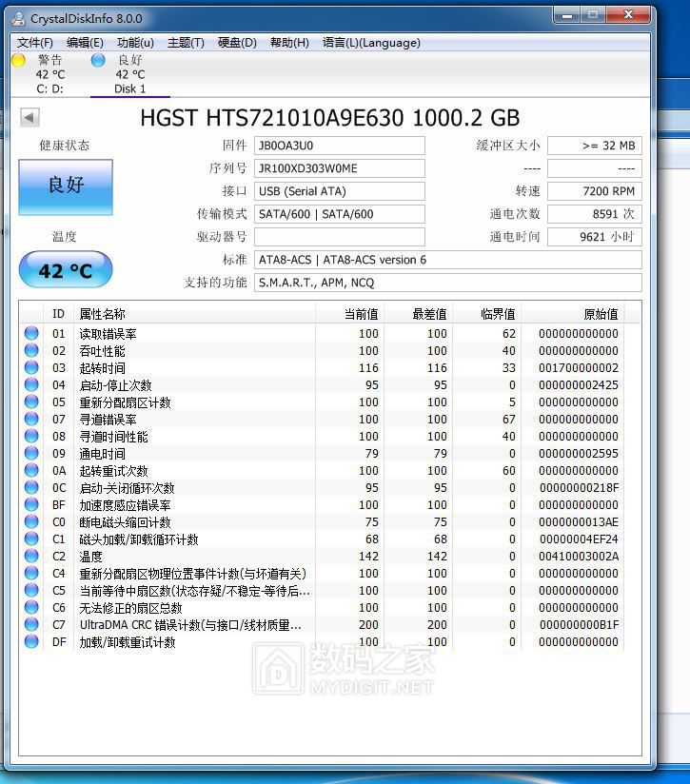Viewport: 690px width, 784px height.
Task: Click status orb for BF 加速度感应错误率 row
Action: 31,504
